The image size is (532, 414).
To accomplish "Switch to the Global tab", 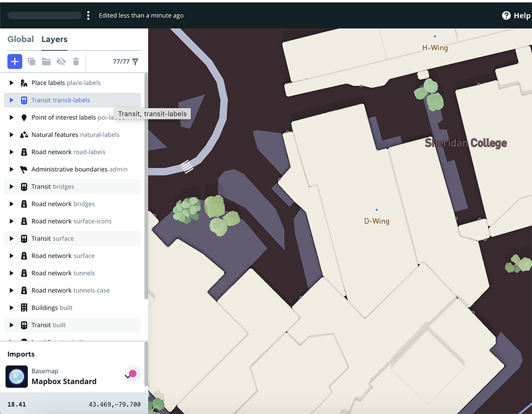I will click(21, 39).
